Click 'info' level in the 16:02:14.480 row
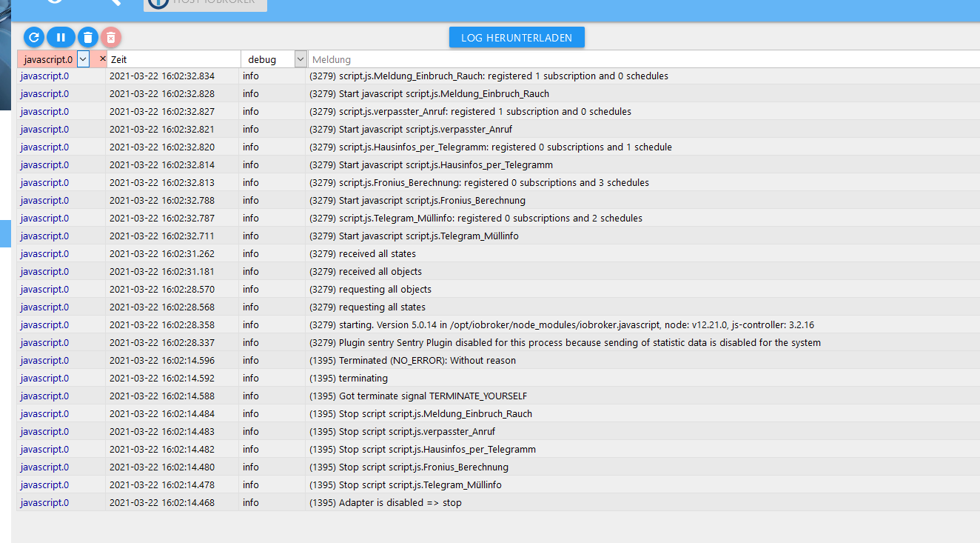 pyautogui.click(x=251, y=467)
